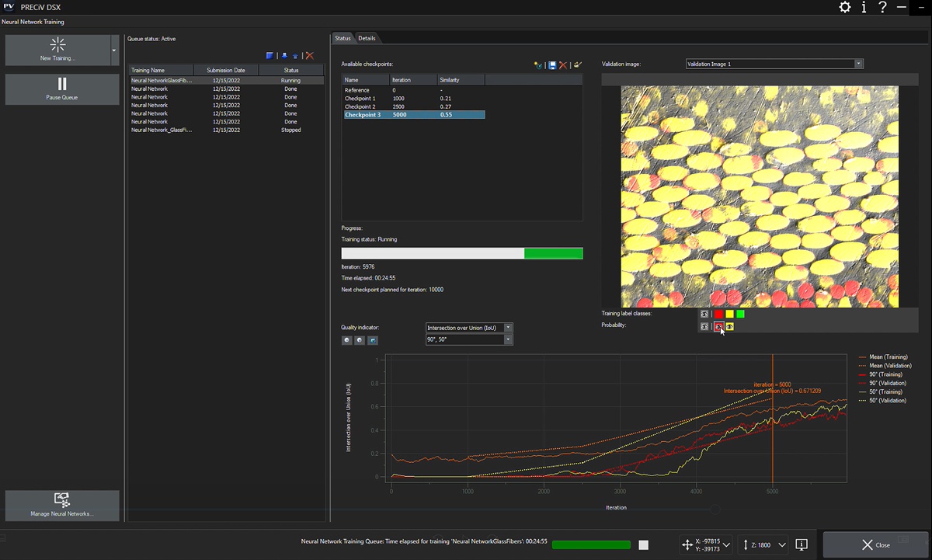Open Manage Neural Networks

(62, 505)
